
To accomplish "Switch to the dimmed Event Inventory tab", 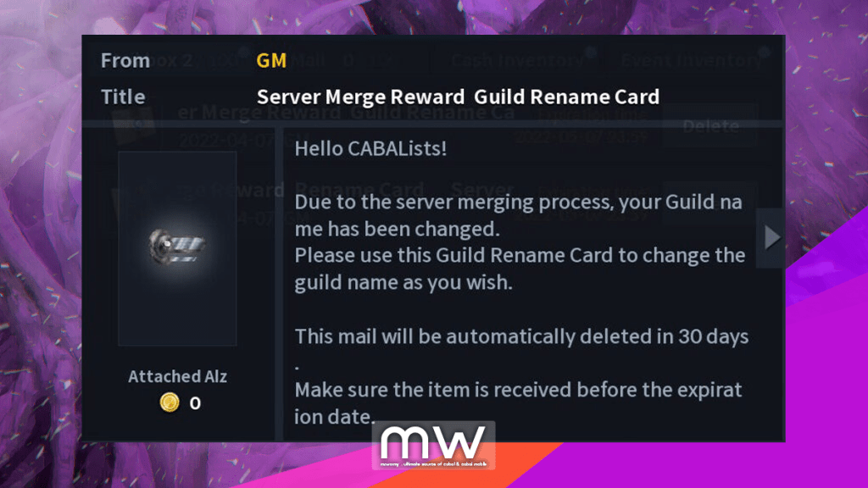I will pos(692,60).
